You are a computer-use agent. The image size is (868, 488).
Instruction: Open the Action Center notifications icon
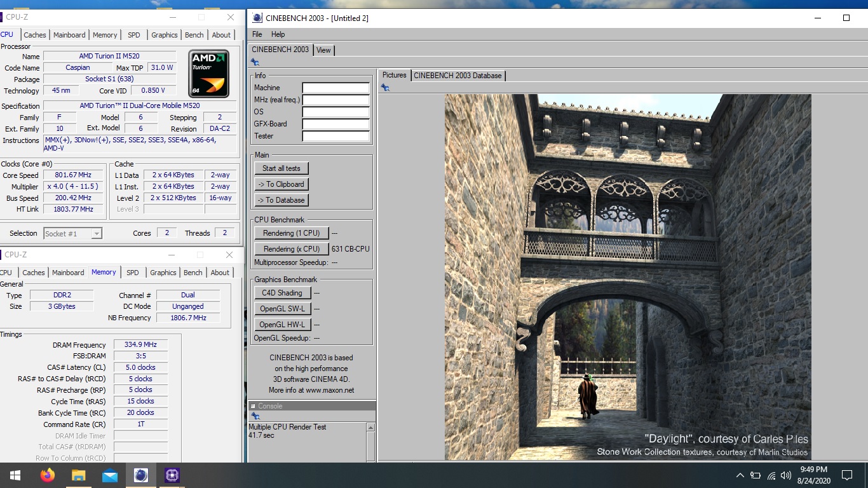[x=846, y=475]
